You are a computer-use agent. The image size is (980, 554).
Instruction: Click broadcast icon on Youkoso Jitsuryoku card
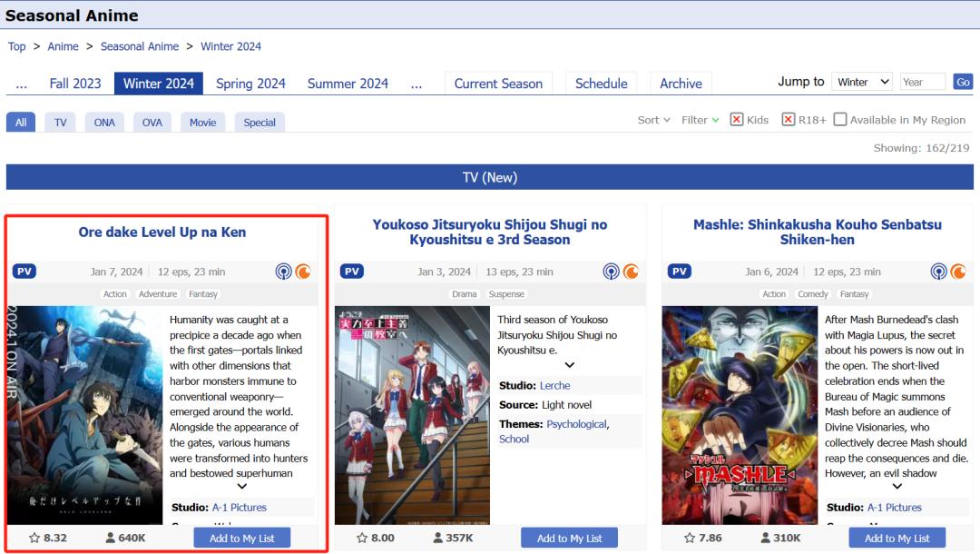point(612,272)
